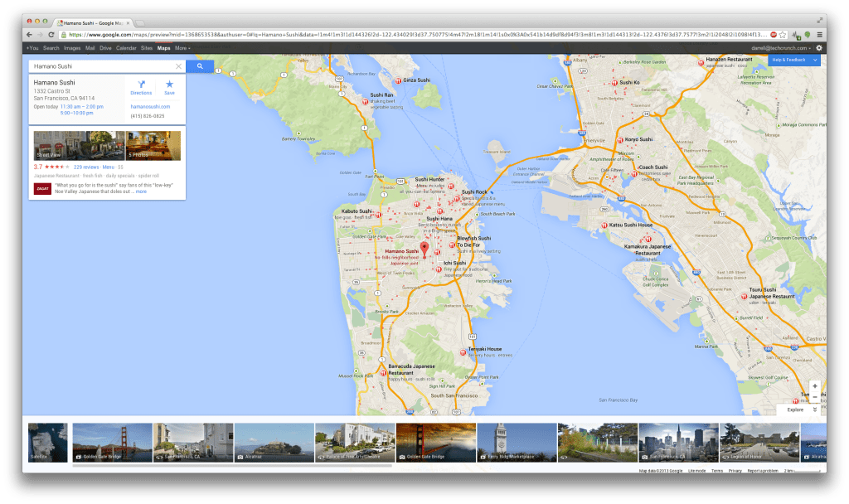Screen dimensions: 849x504
Task: Zoom in on the map
Action: [814, 386]
